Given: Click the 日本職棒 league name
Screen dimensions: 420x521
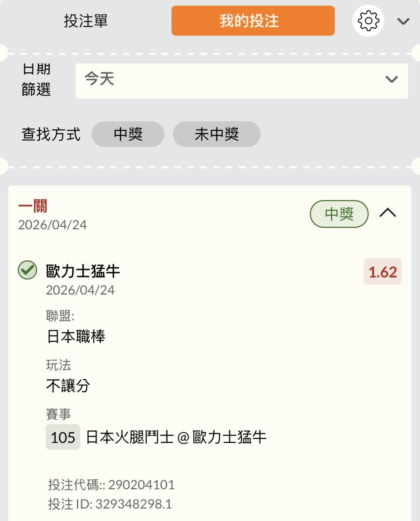Looking at the screenshot, I should point(76,337).
